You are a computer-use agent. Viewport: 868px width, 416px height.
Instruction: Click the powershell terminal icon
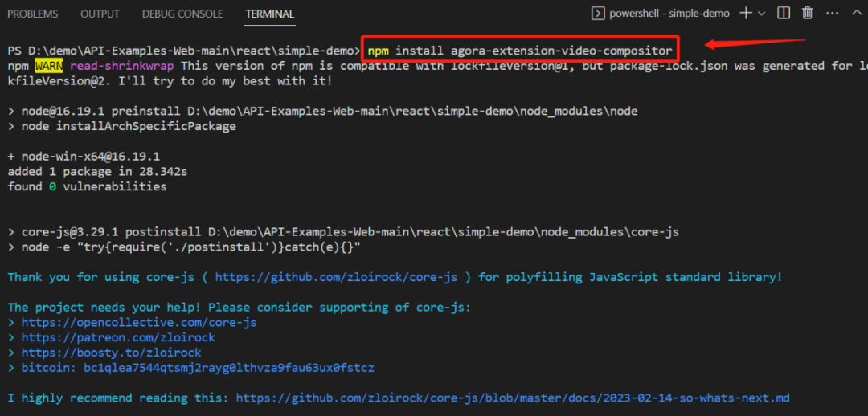598,14
